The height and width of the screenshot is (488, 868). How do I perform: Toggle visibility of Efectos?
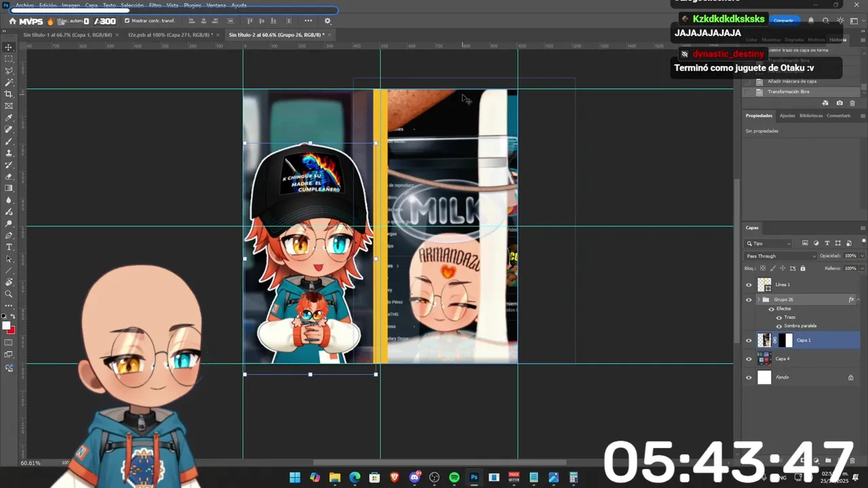coord(771,309)
